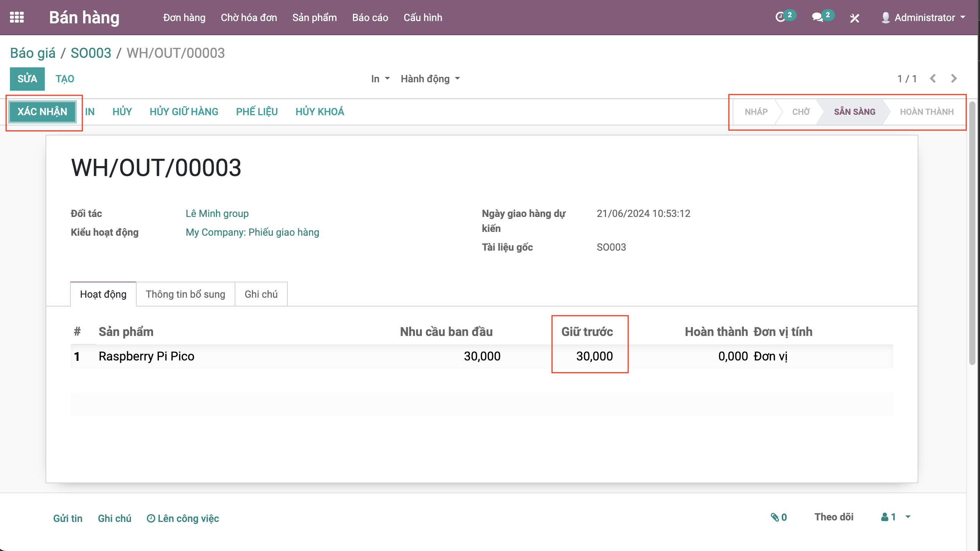The image size is (980, 551).
Task: Click the vertical page scrollbar
Action: tap(972, 233)
